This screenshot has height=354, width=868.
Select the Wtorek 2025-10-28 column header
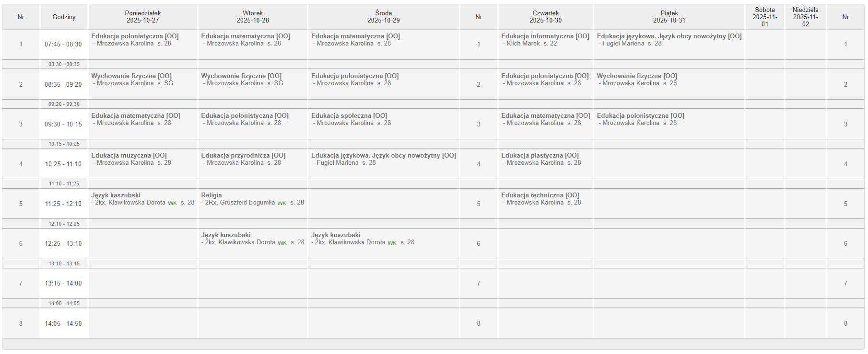pos(253,17)
